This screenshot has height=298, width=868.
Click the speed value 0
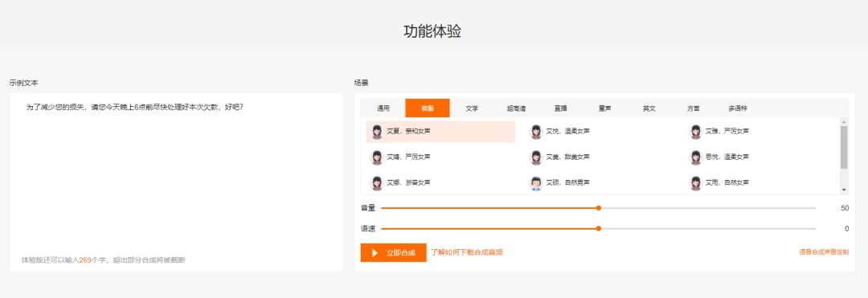pyautogui.click(x=846, y=228)
